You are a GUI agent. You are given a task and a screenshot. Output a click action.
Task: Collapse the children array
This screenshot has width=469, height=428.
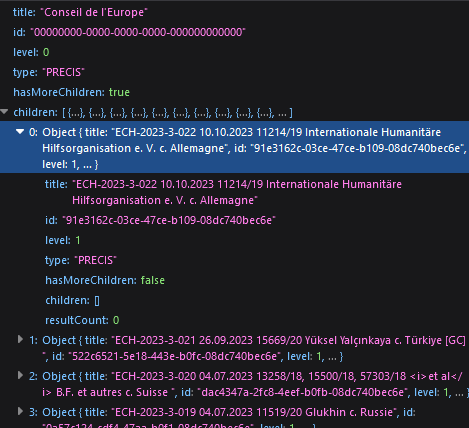[4, 112]
